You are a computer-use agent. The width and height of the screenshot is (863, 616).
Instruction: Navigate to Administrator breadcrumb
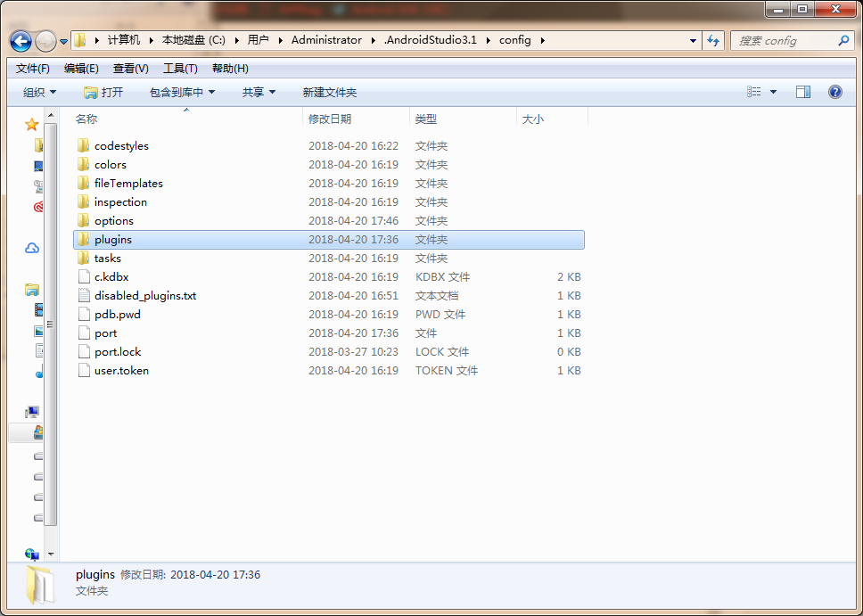(327, 40)
